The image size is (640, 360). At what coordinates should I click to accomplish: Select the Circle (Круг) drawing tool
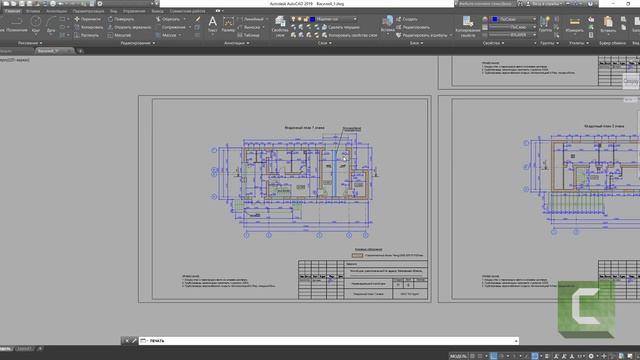pos(36,24)
